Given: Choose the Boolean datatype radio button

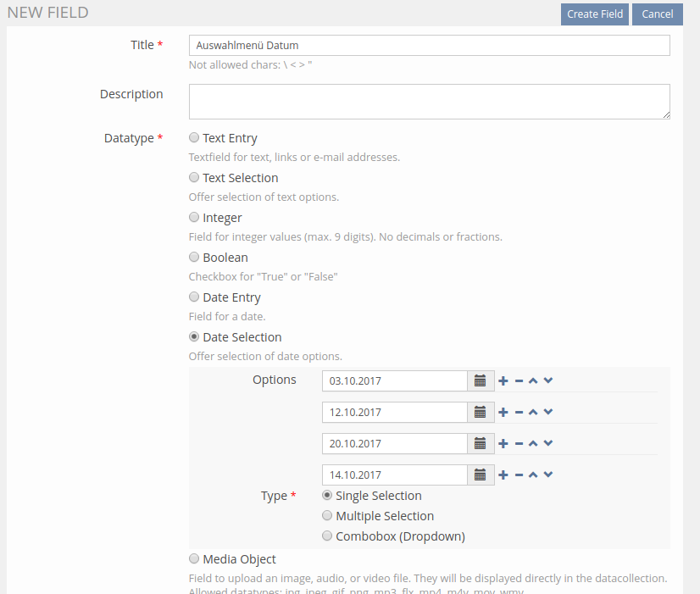Looking at the screenshot, I should (195, 258).
